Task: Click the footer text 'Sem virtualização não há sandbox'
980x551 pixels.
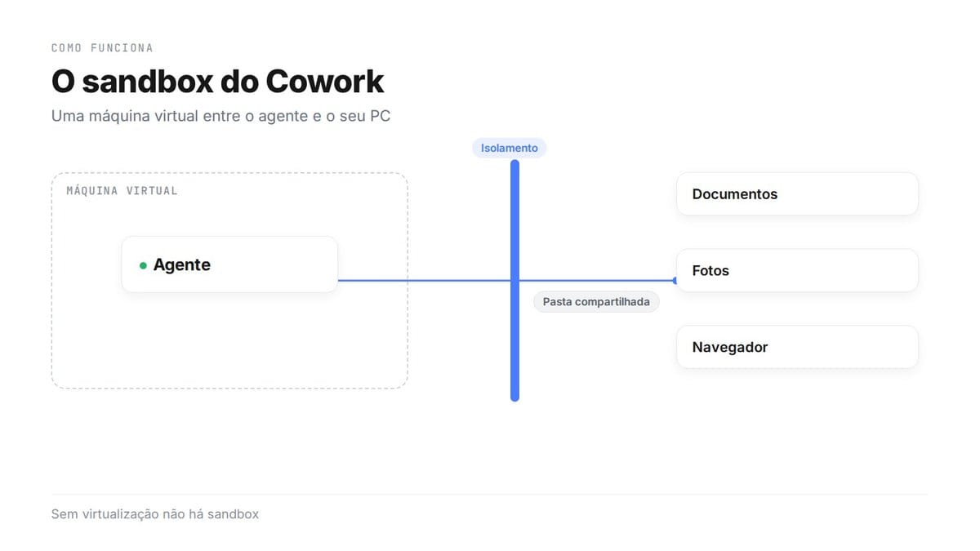Action: (x=155, y=514)
